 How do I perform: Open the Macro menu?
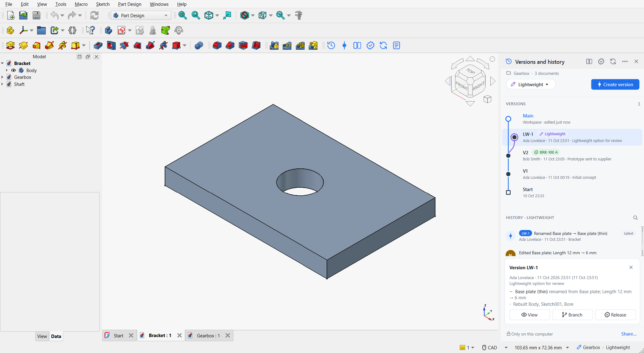(x=81, y=4)
